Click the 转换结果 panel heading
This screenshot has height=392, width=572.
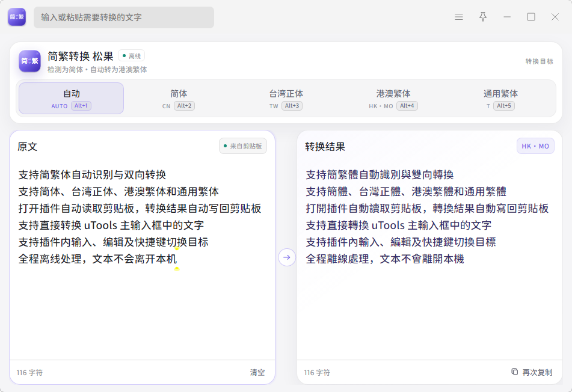(x=325, y=147)
